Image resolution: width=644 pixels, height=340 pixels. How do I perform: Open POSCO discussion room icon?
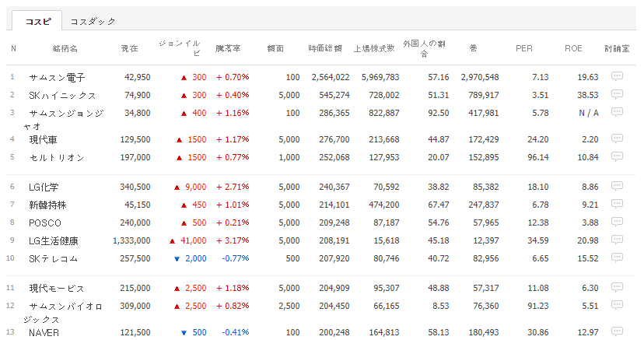pos(617,223)
